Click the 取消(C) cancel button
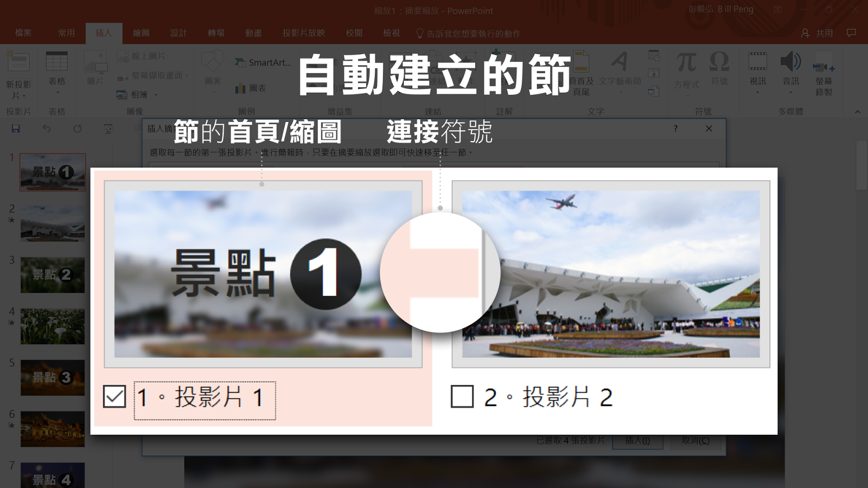Screen dimensions: 868x488 [x=696, y=440]
